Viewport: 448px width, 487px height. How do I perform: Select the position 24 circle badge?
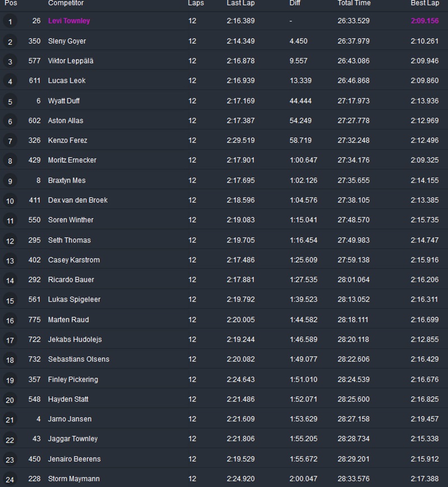coord(10,480)
